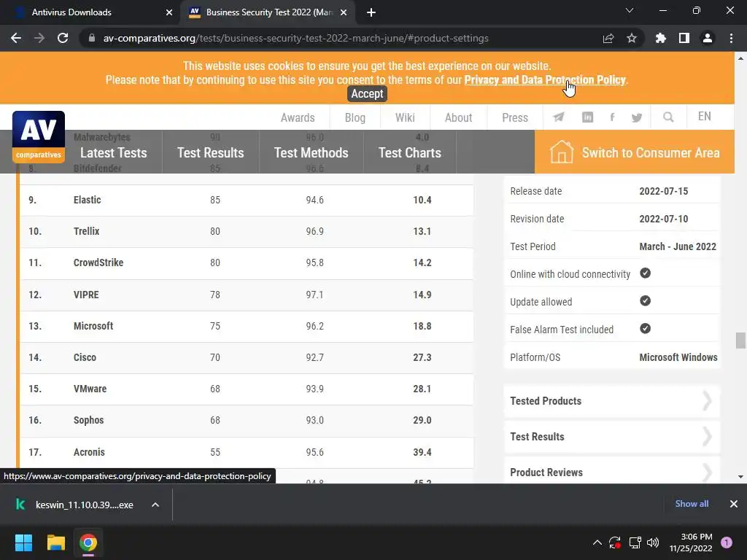Image resolution: width=747 pixels, height=560 pixels.
Task: Expand the Product Reviews section
Action: pyautogui.click(x=612, y=472)
